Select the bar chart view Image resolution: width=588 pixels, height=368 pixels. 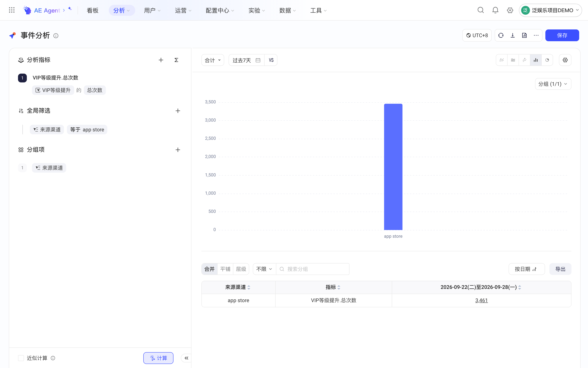coord(536,60)
